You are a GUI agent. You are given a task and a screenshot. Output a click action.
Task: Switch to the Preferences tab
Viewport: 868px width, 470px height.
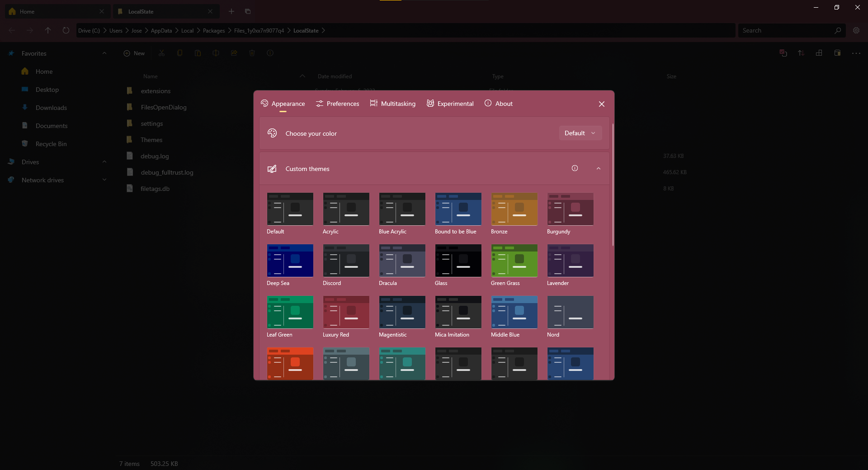(337, 104)
